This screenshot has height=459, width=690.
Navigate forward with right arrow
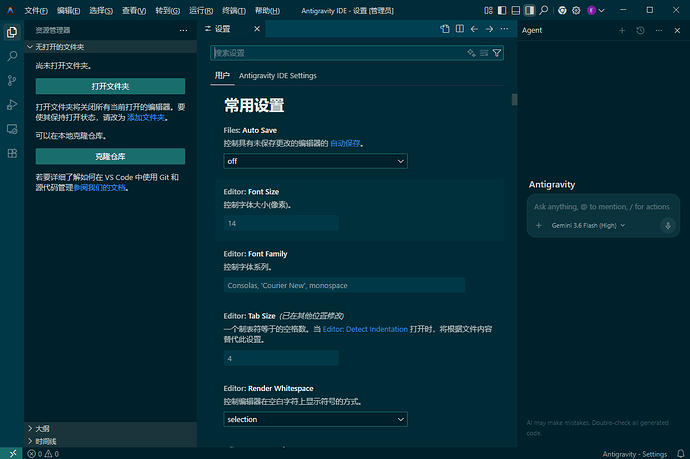click(489, 29)
